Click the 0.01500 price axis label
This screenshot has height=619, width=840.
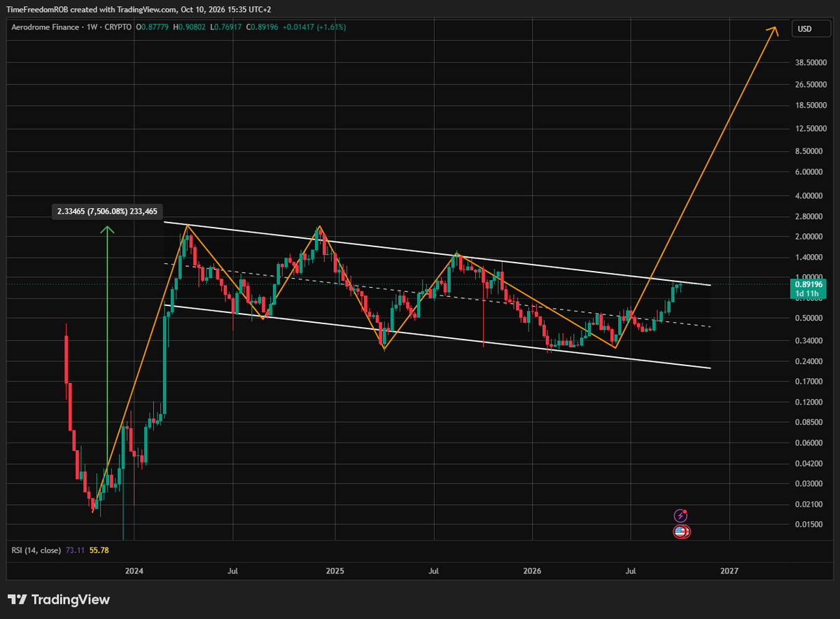808,524
